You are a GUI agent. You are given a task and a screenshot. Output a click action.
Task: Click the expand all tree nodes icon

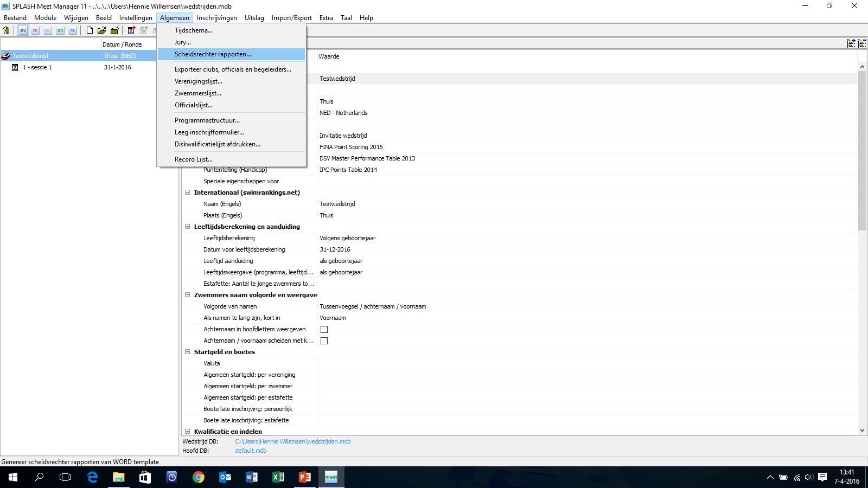851,43
